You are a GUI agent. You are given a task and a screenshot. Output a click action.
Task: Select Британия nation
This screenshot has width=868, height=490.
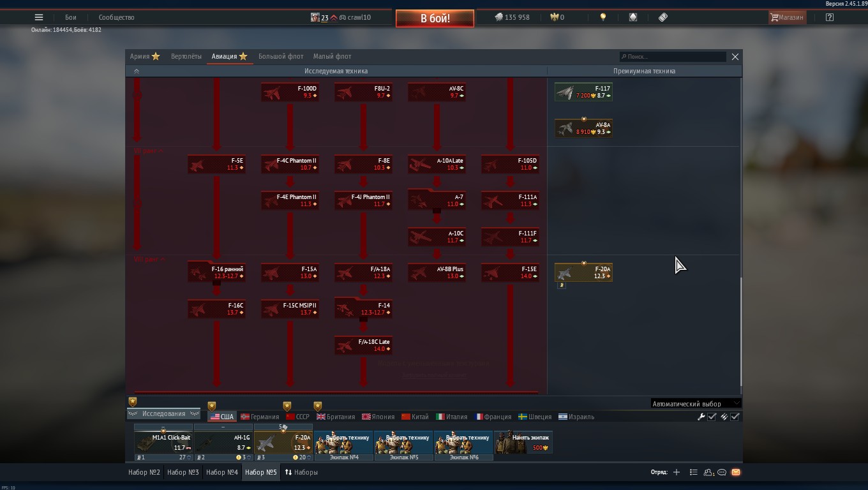point(336,417)
